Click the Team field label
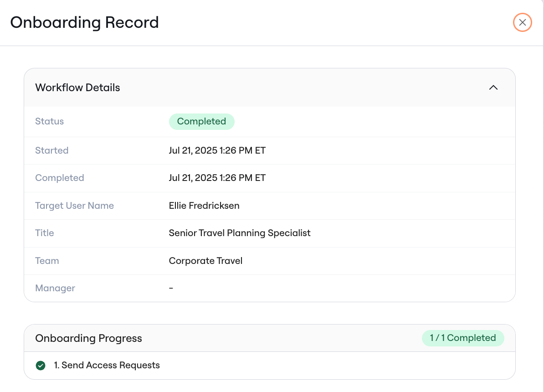This screenshot has height=392, width=544. click(x=47, y=261)
